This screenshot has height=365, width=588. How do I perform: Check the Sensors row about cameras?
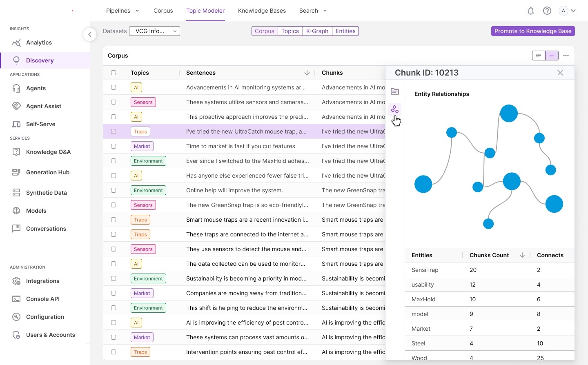114,102
